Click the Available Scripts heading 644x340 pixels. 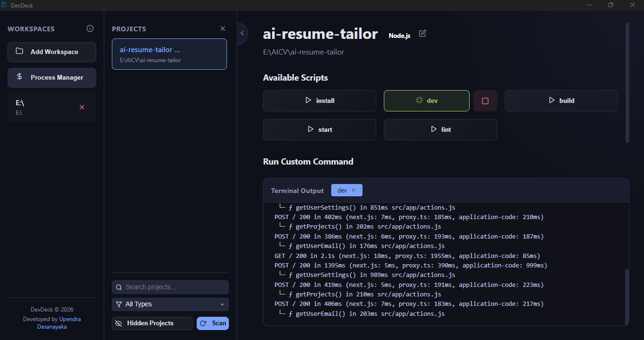(x=295, y=78)
